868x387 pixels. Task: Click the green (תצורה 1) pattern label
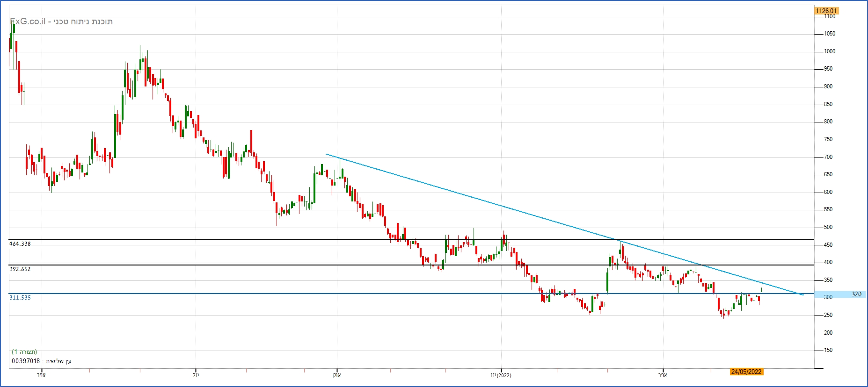(x=24, y=352)
